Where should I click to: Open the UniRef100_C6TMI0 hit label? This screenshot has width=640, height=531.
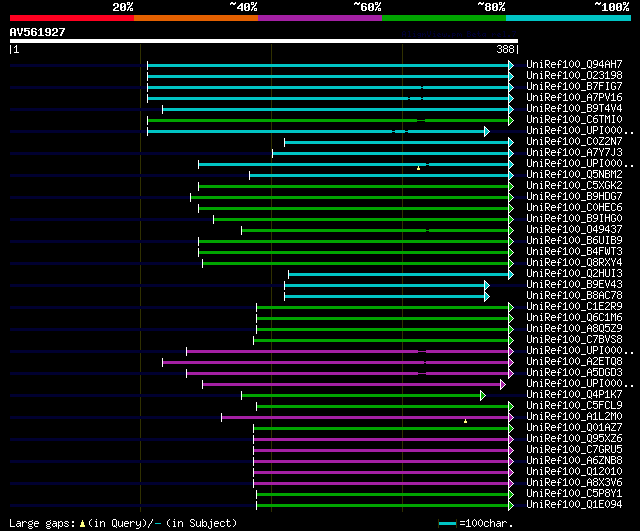pos(574,120)
